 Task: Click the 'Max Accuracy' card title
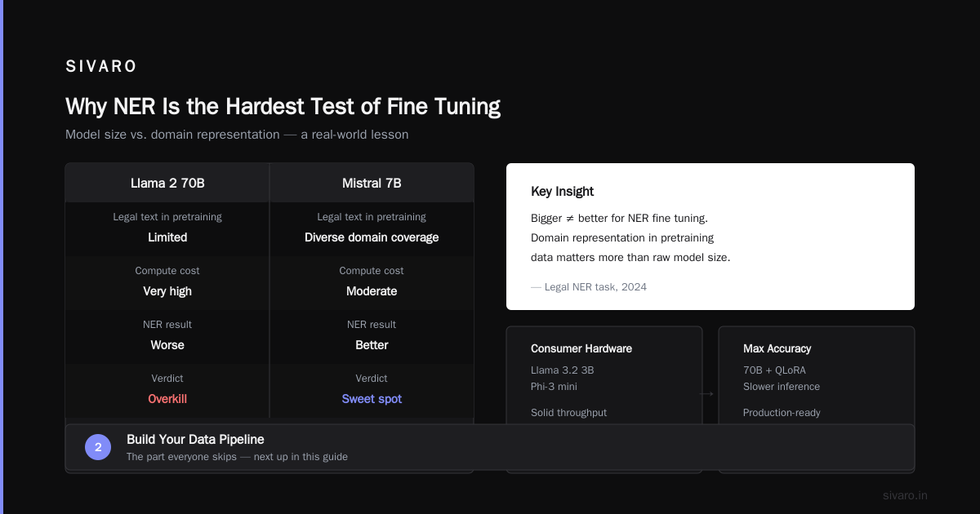coord(777,348)
